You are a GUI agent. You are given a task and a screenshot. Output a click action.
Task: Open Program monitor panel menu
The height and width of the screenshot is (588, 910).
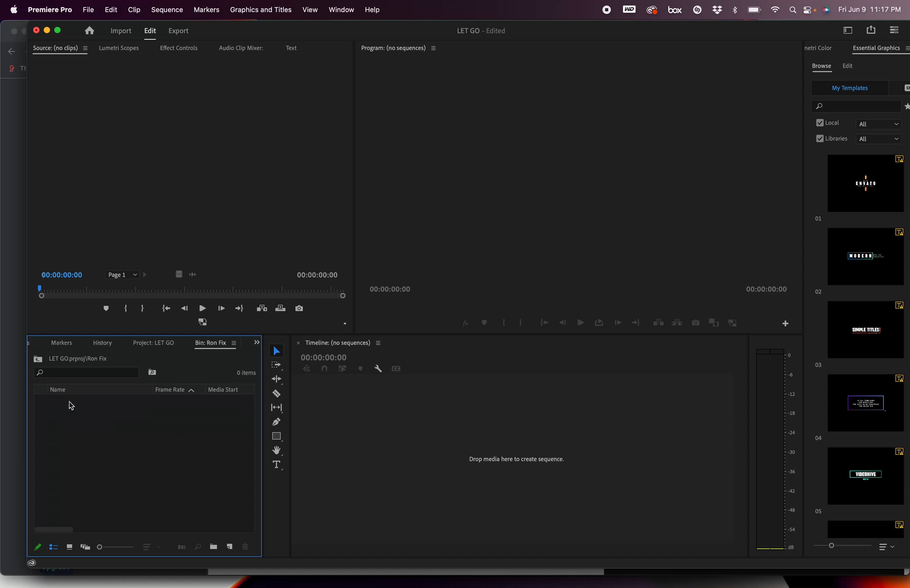[433, 48]
